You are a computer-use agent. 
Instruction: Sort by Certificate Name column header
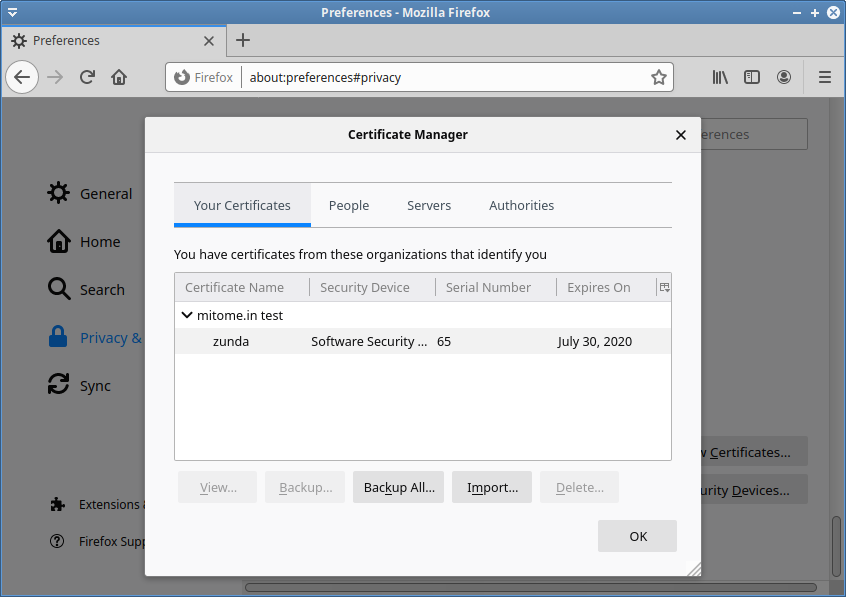[242, 287]
